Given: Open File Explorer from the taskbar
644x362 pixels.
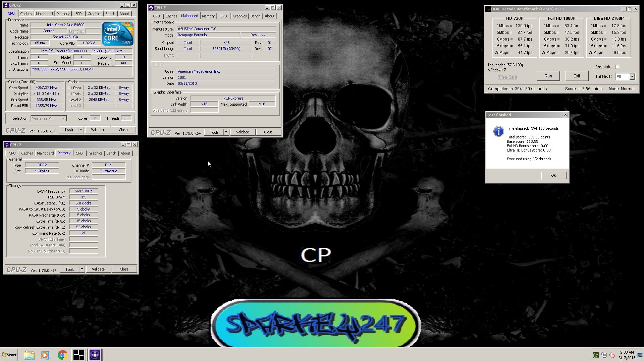Looking at the screenshot, I should pyautogui.click(x=29, y=355).
